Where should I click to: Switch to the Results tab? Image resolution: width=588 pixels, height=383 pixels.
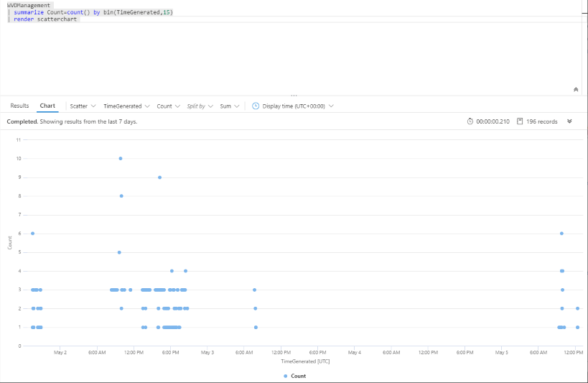[19, 106]
